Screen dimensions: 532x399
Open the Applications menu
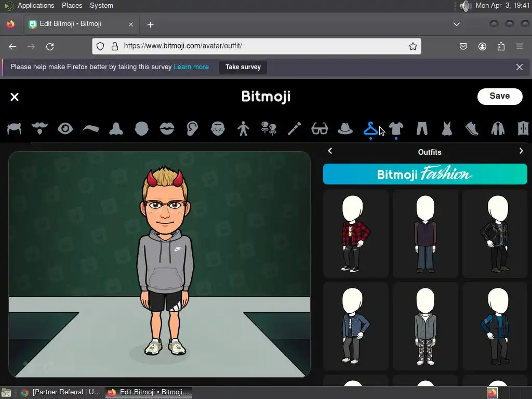36,5
